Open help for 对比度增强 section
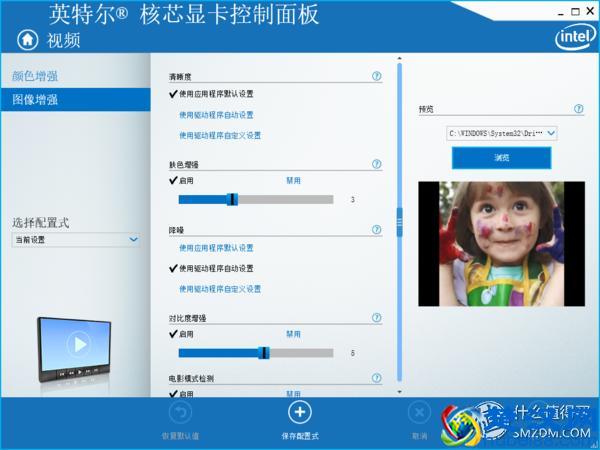This screenshot has height=450, width=600. click(x=377, y=318)
